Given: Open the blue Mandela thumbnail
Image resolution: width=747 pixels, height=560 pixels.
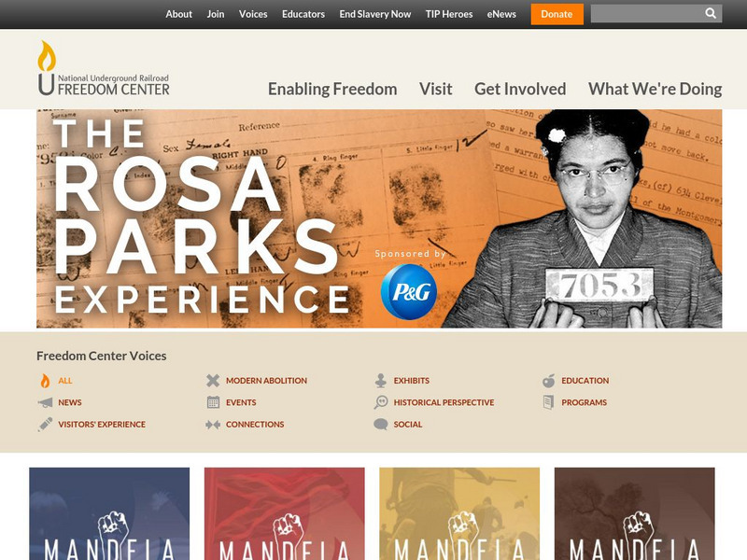Looking at the screenshot, I should [x=109, y=514].
